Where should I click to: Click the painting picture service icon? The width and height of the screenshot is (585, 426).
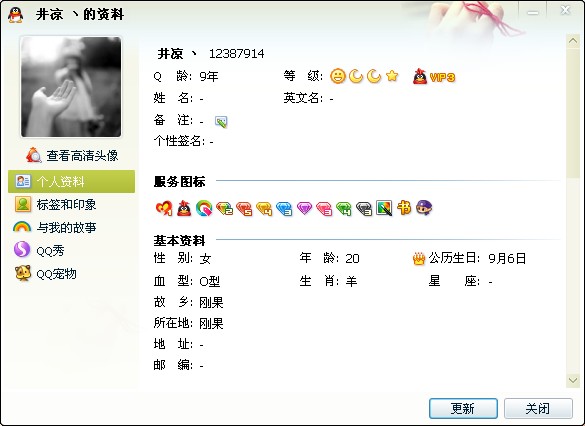pos(384,208)
